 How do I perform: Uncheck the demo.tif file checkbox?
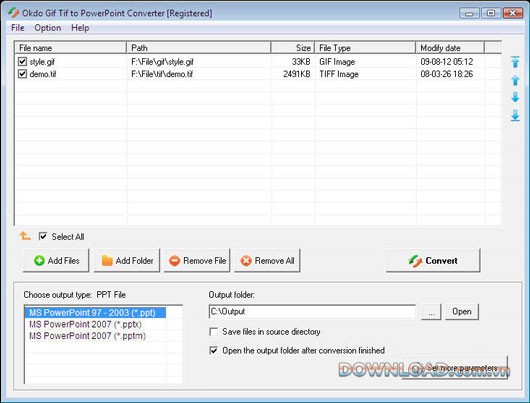tap(22, 74)
